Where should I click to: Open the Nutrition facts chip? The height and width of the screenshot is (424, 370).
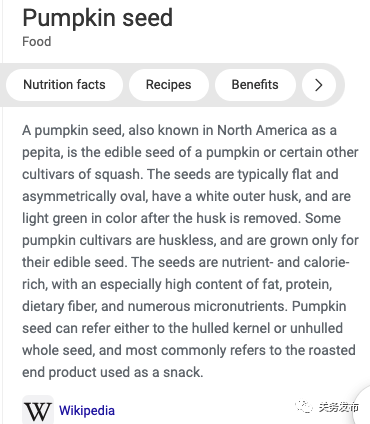tap(64, 85)
